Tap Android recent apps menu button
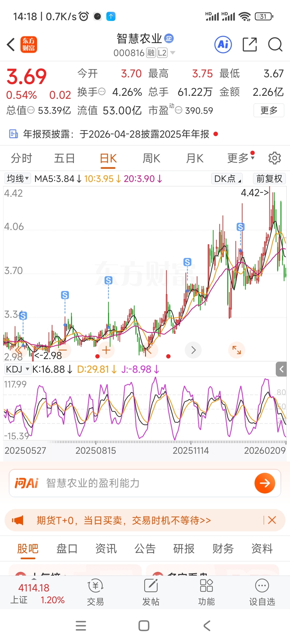Image resolution: width=290 pixels, height=644 pixels. click(81, 626)
